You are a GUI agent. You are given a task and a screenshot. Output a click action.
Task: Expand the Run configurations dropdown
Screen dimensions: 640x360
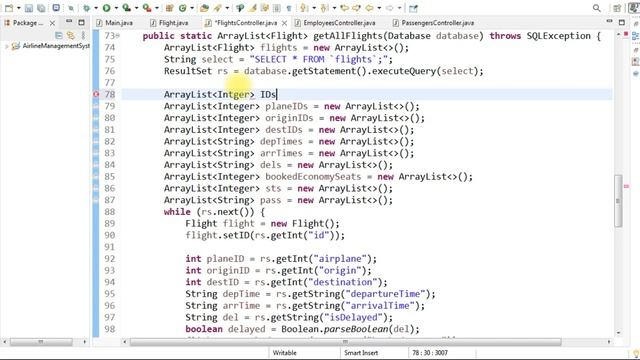pos(116,8)
